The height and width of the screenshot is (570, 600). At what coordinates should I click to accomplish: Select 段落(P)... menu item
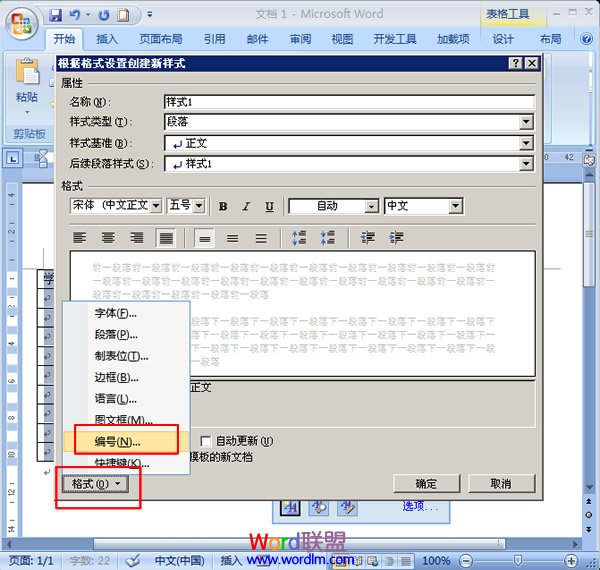(x=126, y=335)
